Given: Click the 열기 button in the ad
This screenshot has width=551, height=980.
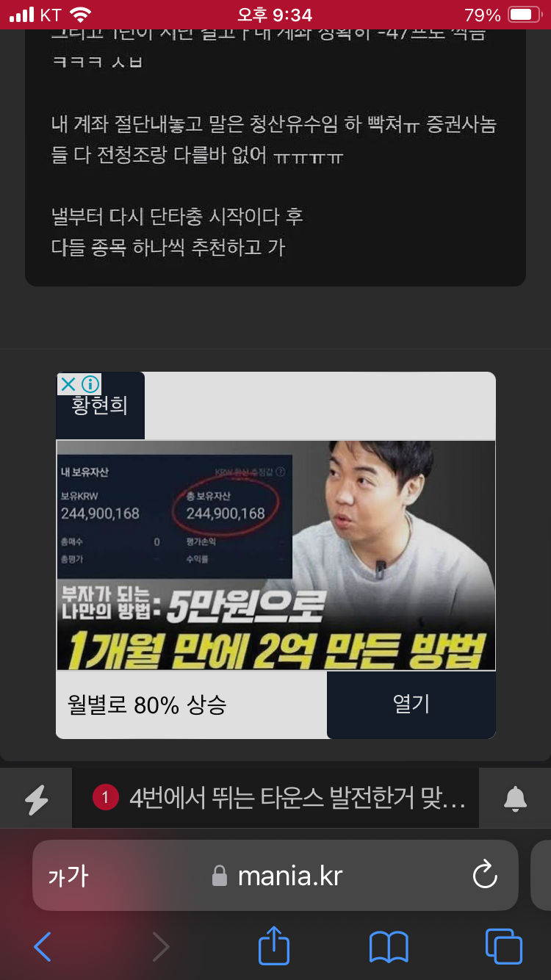Looking at the screenshot, I should coord(411,705).
